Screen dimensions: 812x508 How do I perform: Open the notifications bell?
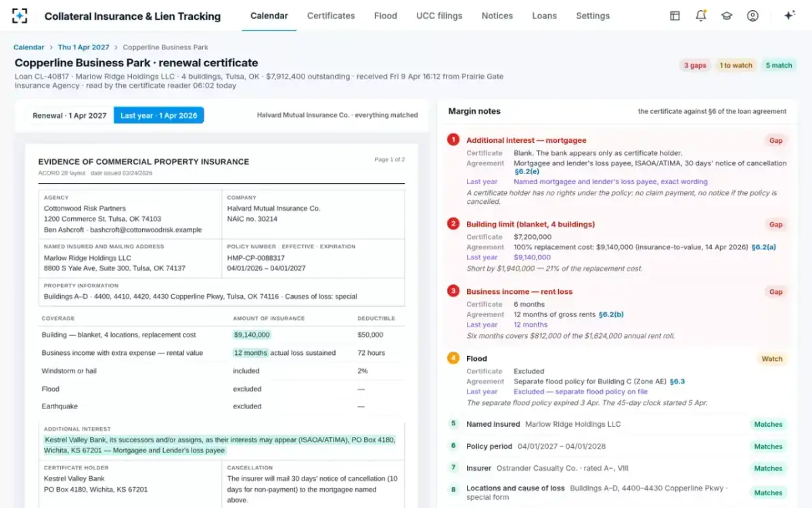pos(700,16)
